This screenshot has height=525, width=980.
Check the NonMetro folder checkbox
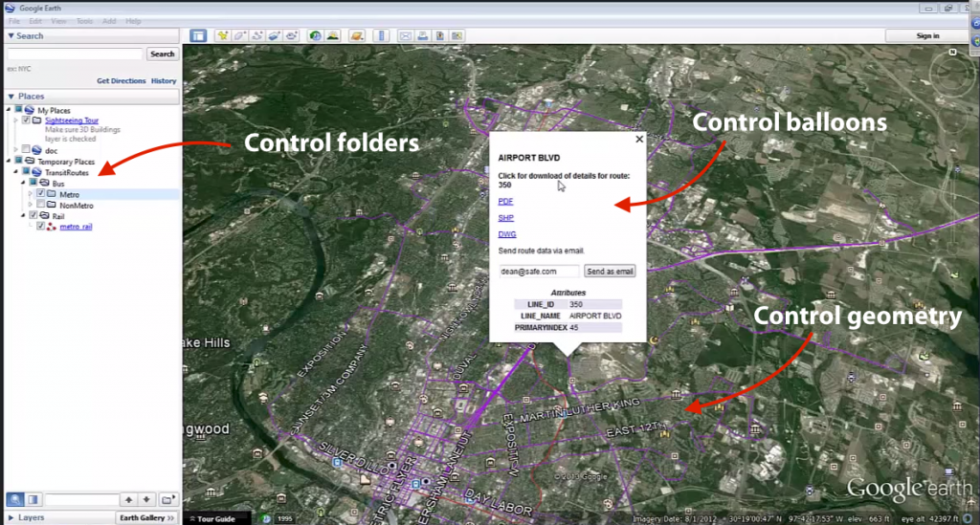(x=40, y=205)
